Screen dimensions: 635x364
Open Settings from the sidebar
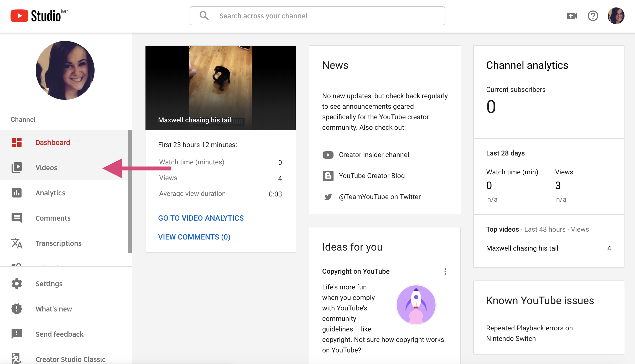pyautogui.click(x=66, y=284)
